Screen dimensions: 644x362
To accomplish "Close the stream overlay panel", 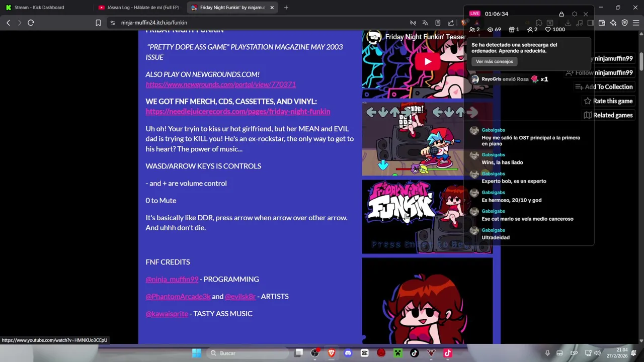I will point(586,14).
